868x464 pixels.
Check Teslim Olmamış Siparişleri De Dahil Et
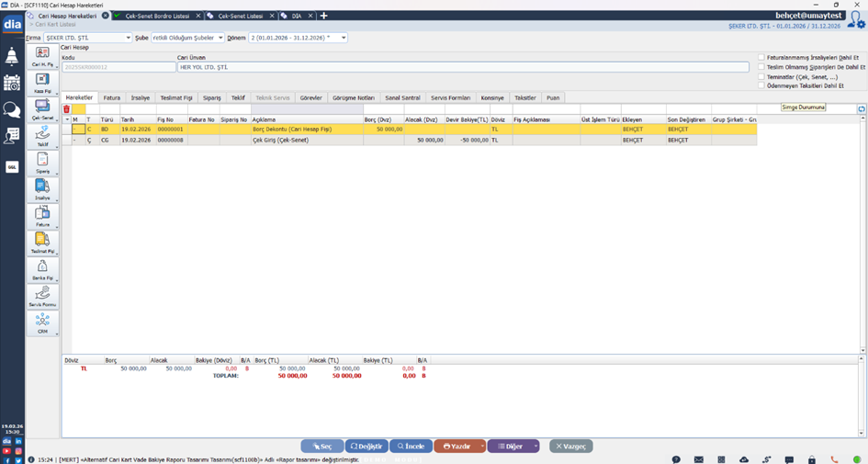761,67
